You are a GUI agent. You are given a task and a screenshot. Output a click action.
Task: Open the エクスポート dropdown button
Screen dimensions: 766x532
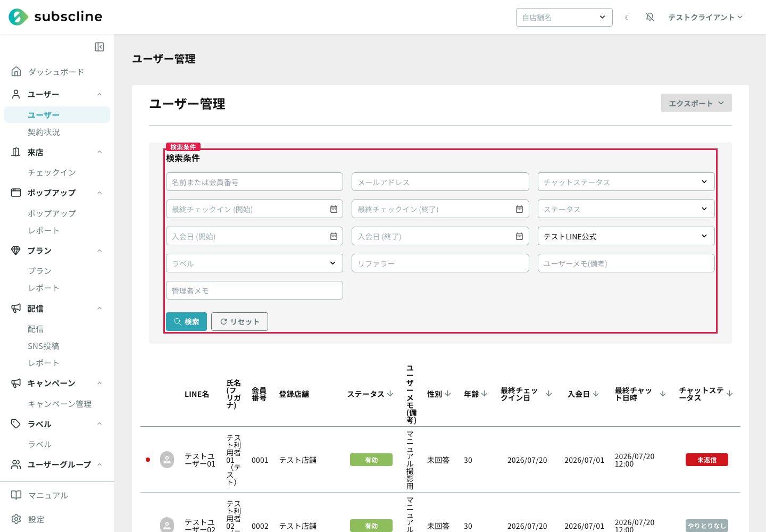coord(696,103)
